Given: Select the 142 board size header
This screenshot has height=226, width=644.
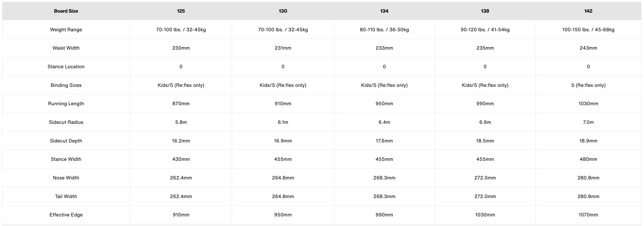Looking at the screenshot, I should [x=588, y=11].
